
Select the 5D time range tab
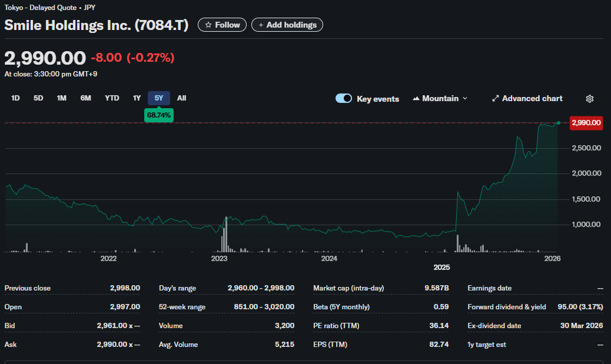[38, 98]
